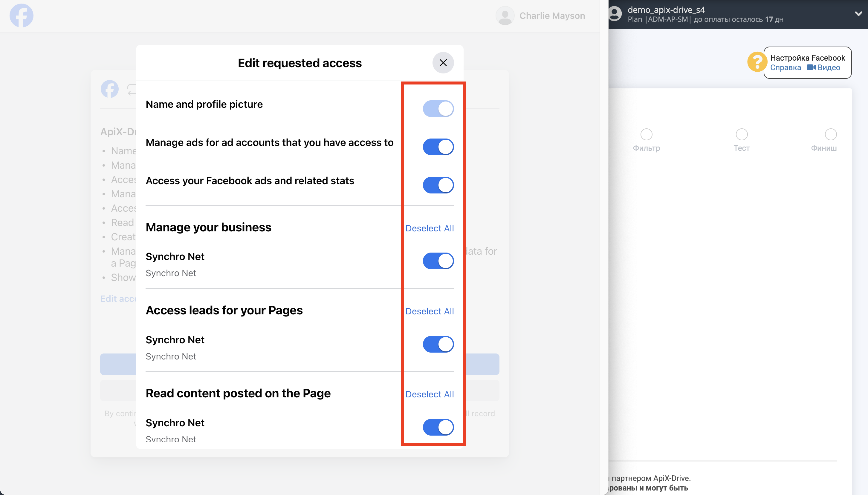Select the Финиш step circle
This screenshot has height=495, width=868.
tap(830, 135)
